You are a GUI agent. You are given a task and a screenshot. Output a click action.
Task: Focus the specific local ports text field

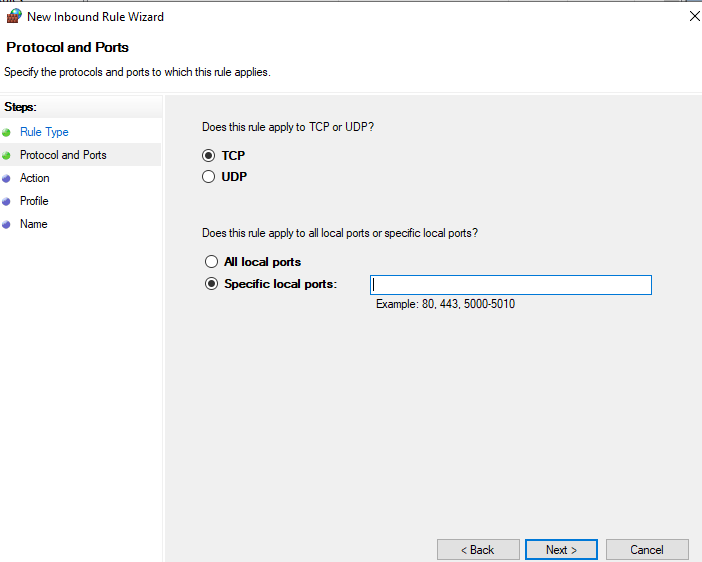510,285
